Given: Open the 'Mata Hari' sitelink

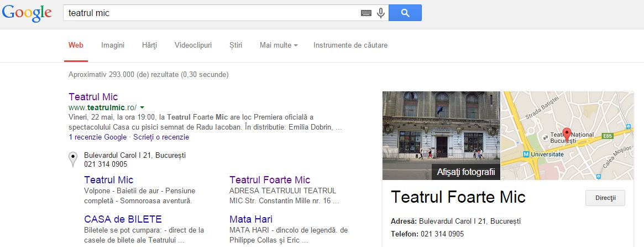Looking at the screenshot, I should [x=251, y=219].
